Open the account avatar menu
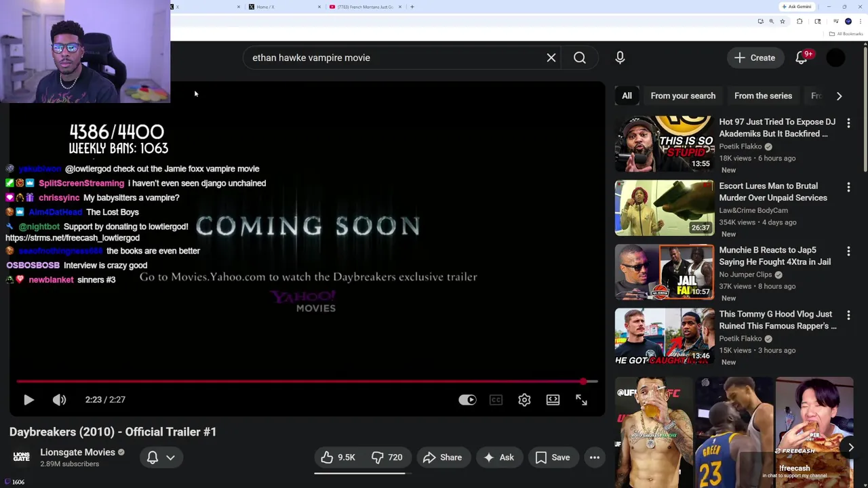Screen dimensions: 868x488 (835, 58)
